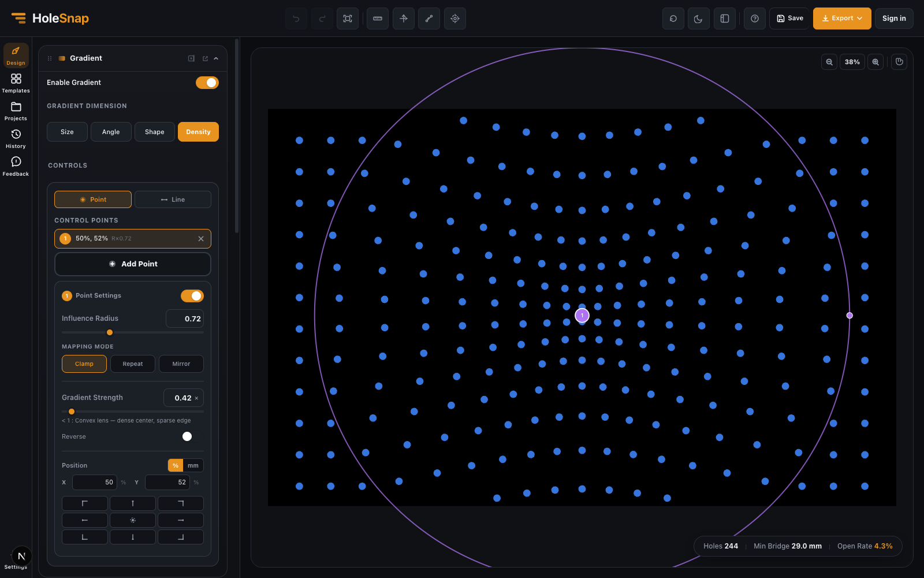Click the left panel vertical scrollbar
This screenshot has height=578, width=924.
[237, 136]
